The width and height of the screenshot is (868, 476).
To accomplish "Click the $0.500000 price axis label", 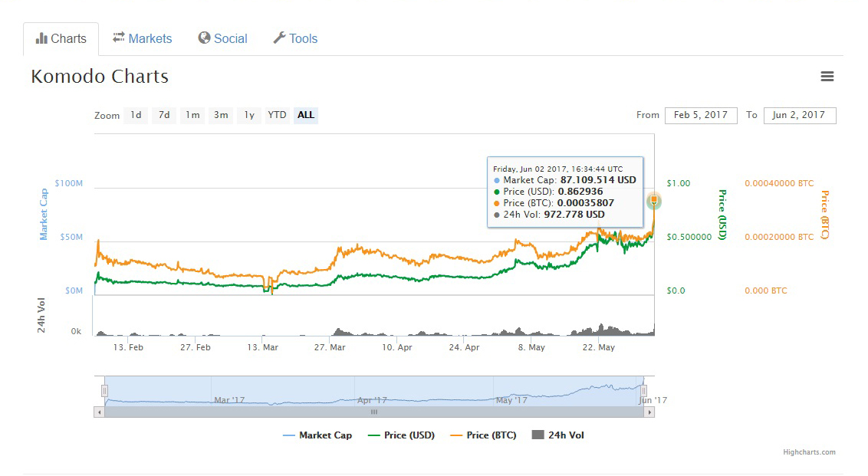I will coord(689,237).
